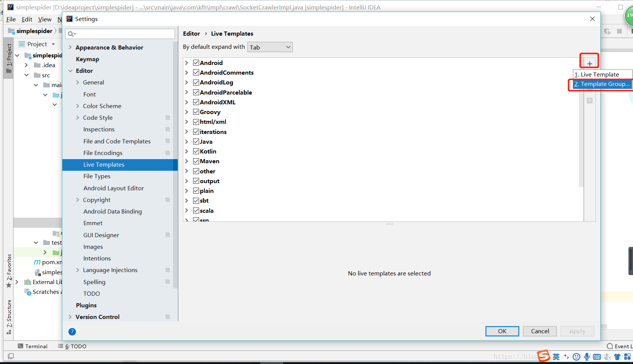Click the Editor breadcrumb link
This screenshot has height=364, width=633.
click(x=192, y=33)
